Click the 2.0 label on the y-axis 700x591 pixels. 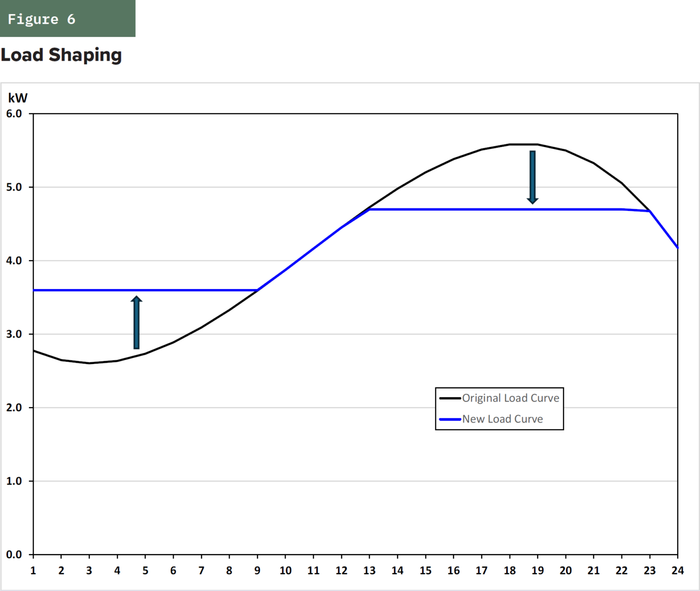14,408
